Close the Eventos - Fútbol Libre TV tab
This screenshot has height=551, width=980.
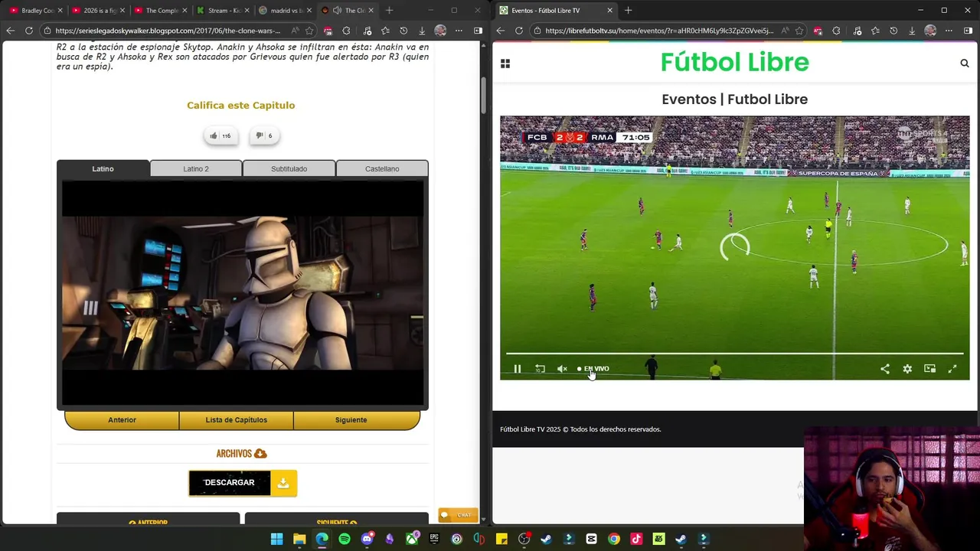tap(609, 11)
